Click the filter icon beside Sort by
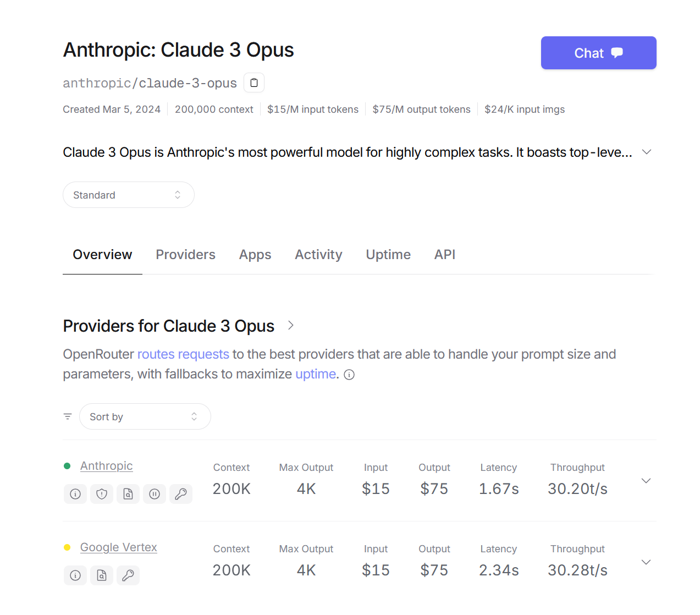This screenshot has height=615, width=700. pos(68,416)
